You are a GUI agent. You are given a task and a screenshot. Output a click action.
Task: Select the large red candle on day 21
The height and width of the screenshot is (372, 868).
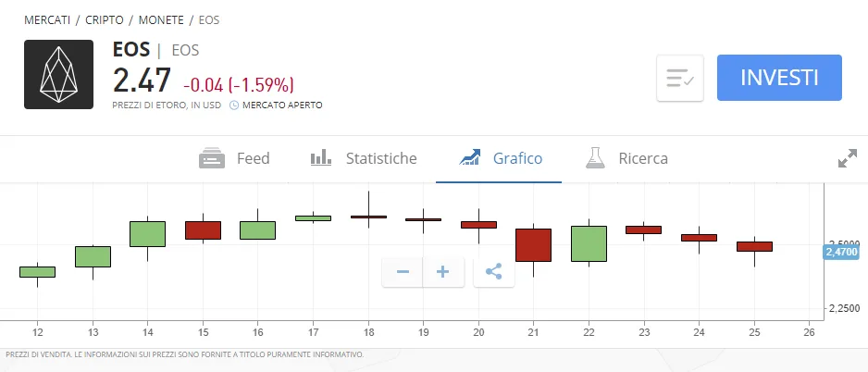pos(533,244)
